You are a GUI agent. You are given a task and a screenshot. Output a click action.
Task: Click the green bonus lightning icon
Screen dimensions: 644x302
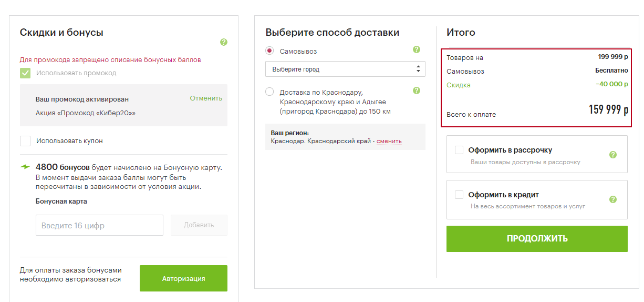(25, 167)
